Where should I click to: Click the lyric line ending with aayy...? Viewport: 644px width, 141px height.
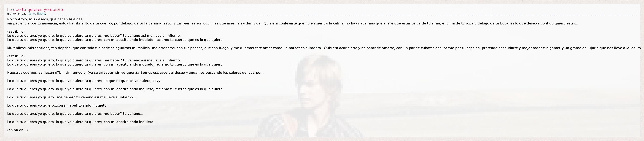point(85,81)
